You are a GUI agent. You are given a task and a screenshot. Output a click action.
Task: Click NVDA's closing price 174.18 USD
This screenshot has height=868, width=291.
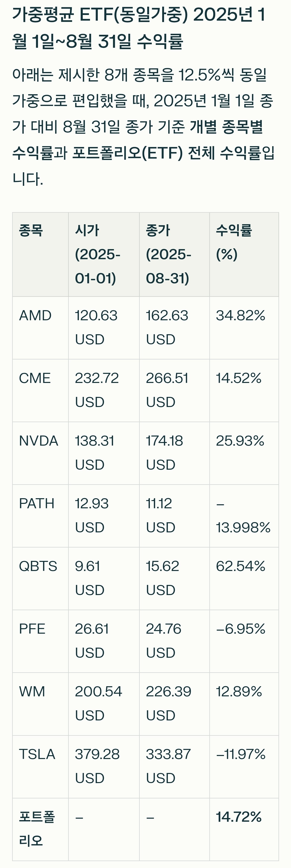coord(165,453)
